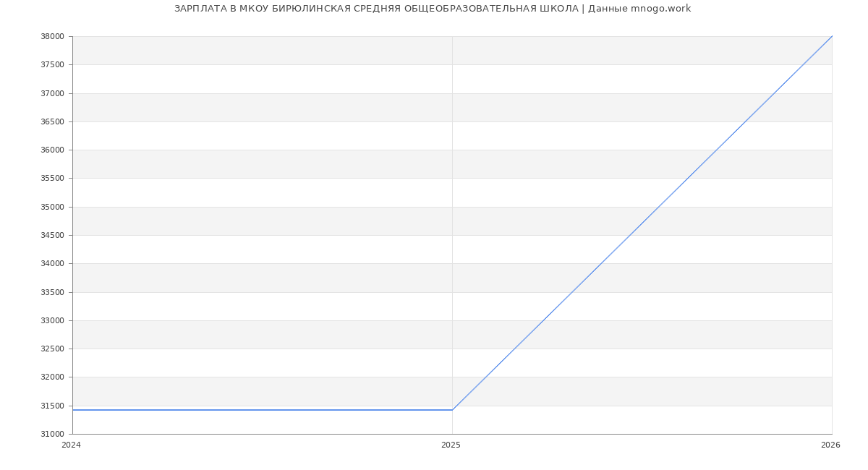Viewport: 868px width, 470px height.
Task: Select the 38000 y-axis label
Action: click(x=52, y=37)
